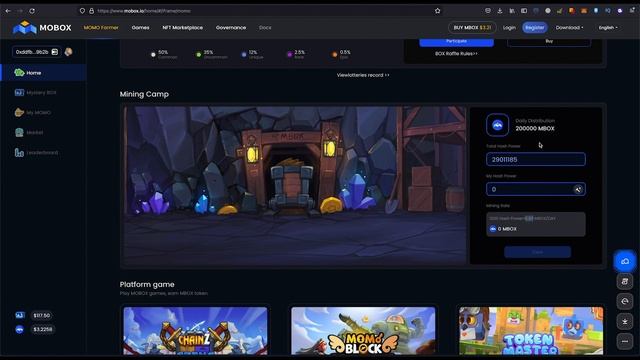Click the $3.2258 MBOX price

click(42, 329)
